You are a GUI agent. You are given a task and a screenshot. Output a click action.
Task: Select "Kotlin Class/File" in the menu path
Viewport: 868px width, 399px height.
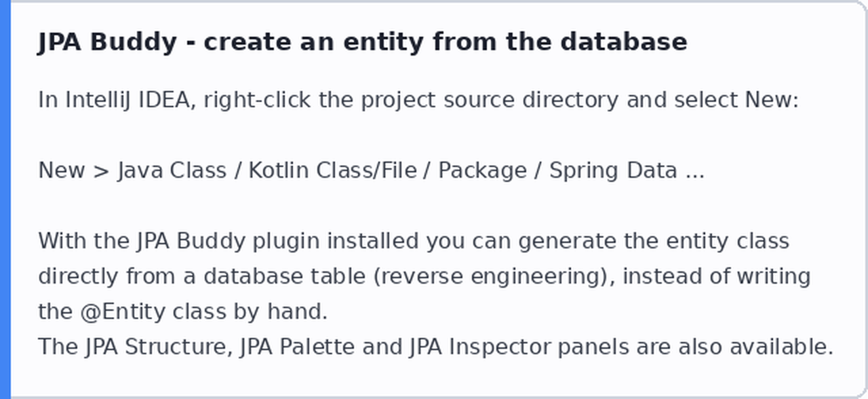click(x=333, y=171)
